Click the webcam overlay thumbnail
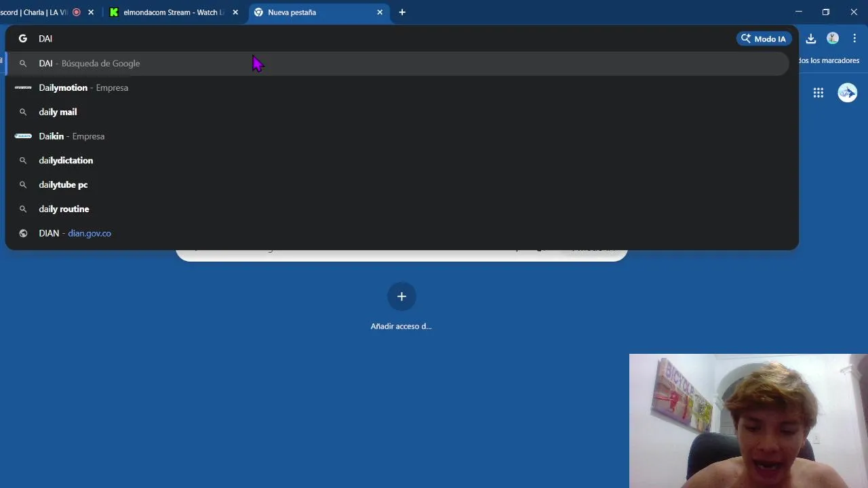The height and width of the screenshot is (488, 868). 749,421
